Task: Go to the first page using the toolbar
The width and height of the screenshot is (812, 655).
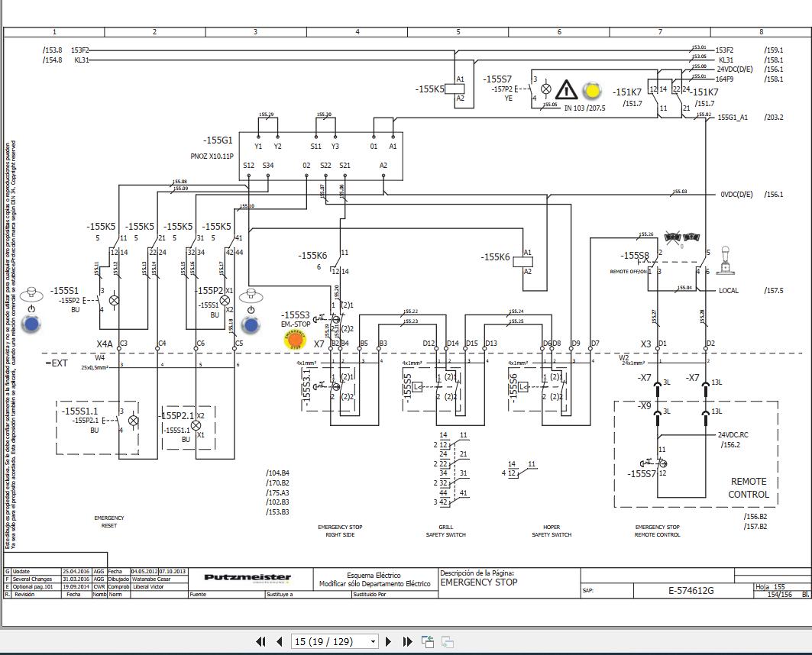Action: click(x=260, y=641)
